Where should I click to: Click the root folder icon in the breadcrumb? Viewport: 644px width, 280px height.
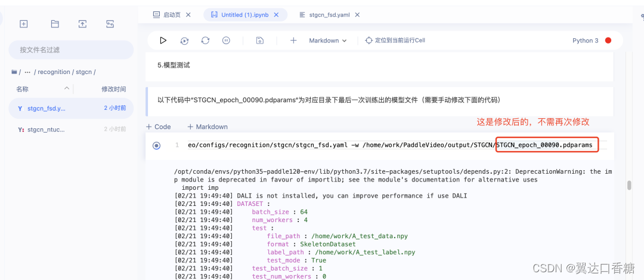[x=14, y=72]
